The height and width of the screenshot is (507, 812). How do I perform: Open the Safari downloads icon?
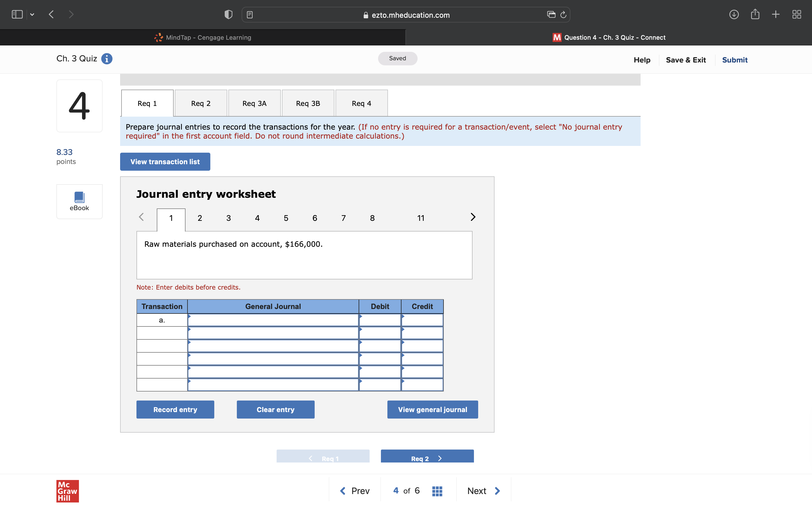click(x=734, y=14)
